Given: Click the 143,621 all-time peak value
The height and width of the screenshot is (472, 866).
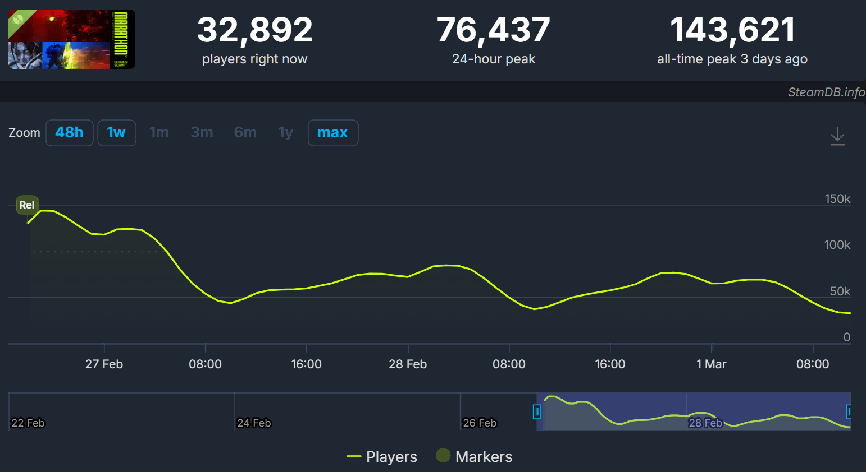Looking at the screenshot, I should [732, 30].
